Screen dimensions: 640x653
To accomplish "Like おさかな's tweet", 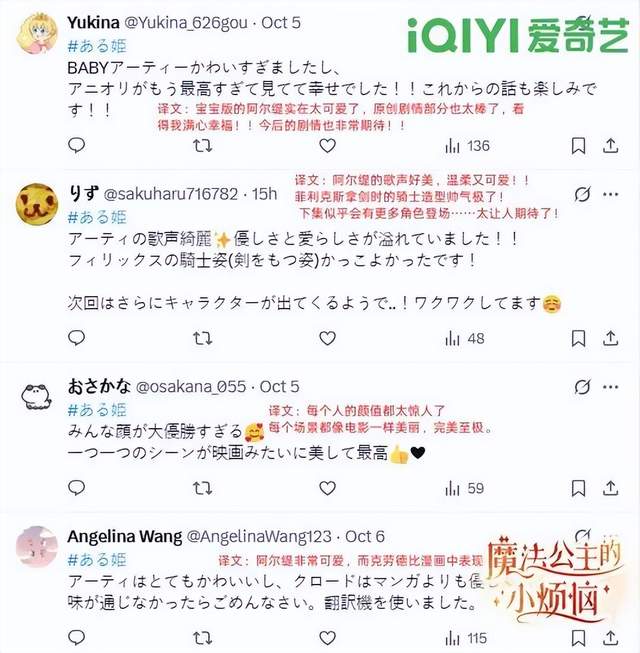I will tap(327, 488).
